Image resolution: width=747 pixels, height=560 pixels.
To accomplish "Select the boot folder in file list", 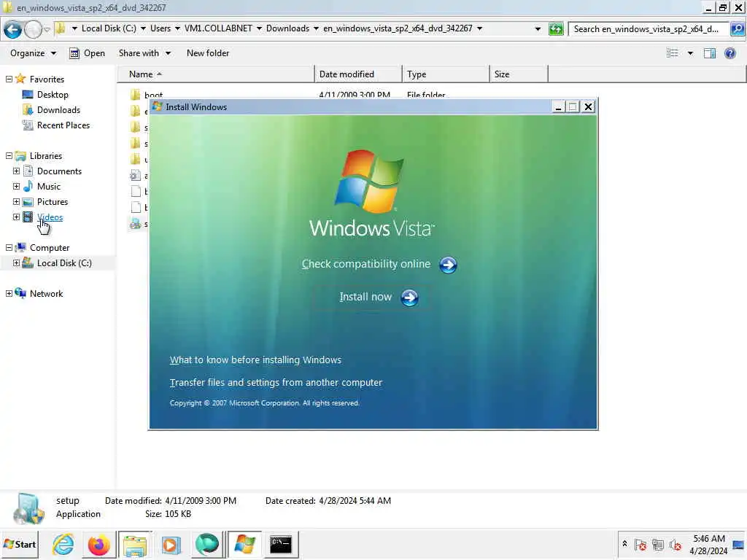I will 153,95.
